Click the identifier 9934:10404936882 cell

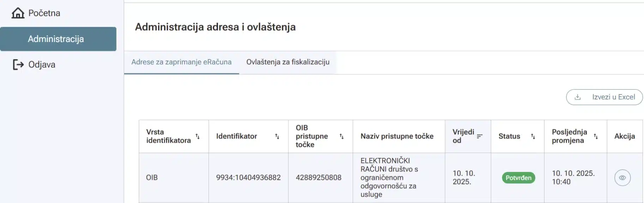pyautogui.click(x=248, y=178)
